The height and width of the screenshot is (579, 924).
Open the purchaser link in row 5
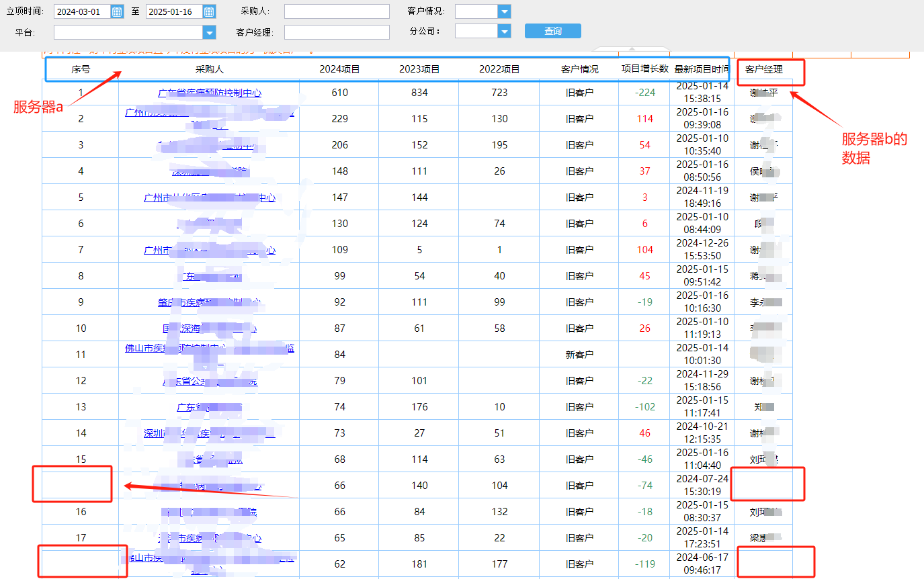(x=210, y=197)
